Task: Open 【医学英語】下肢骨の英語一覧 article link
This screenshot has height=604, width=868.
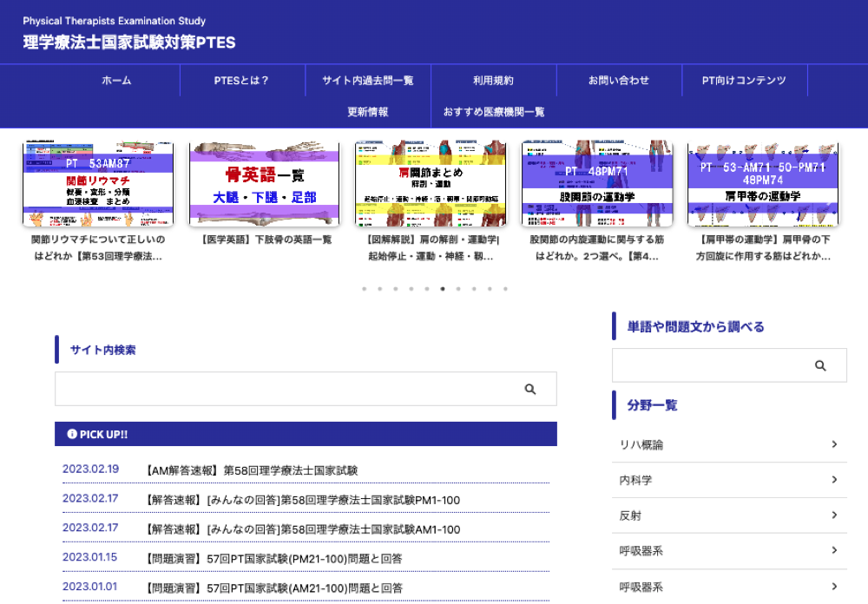Action: (x=265, y=240)
